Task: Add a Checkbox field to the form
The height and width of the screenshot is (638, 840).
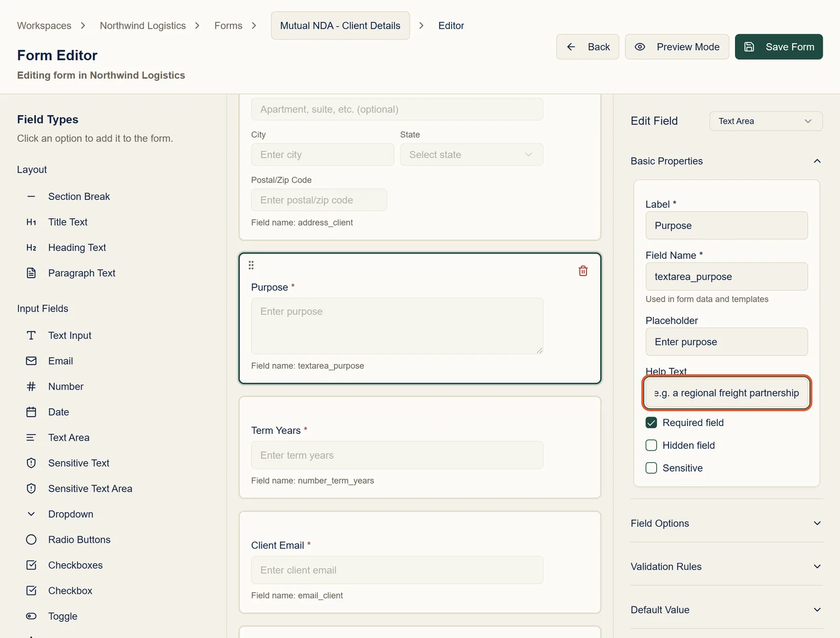Action: point(70,591)
